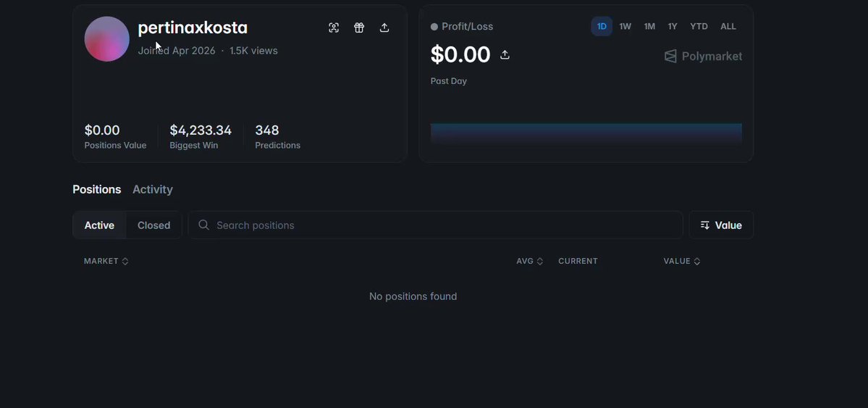
Task: Show Active positions
Action: (x=99, y=225)
